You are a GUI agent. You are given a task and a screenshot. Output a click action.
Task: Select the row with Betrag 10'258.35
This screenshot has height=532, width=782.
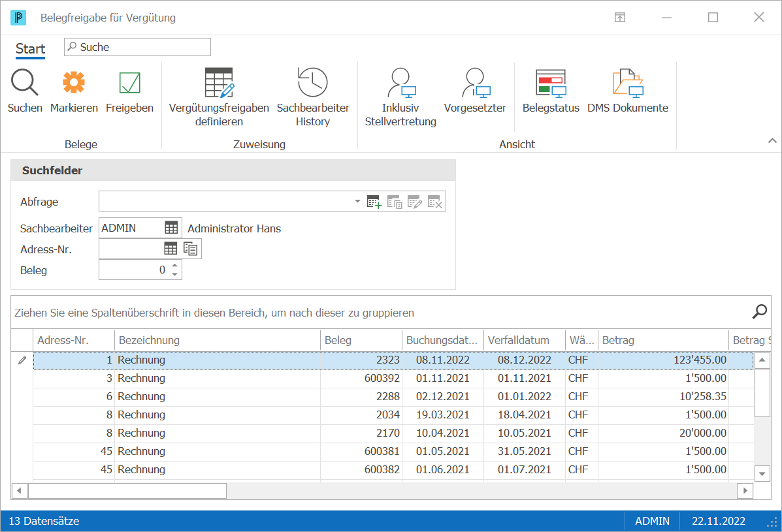393,396
